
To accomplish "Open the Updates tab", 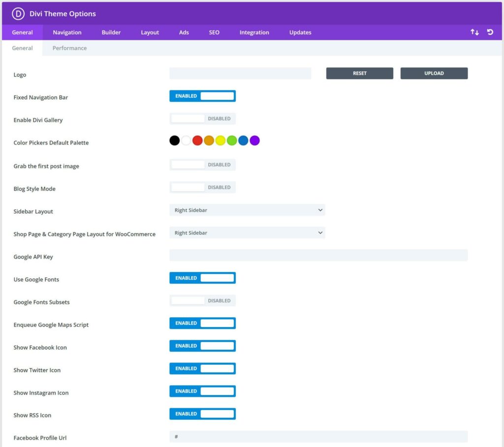I will [300, 32].
